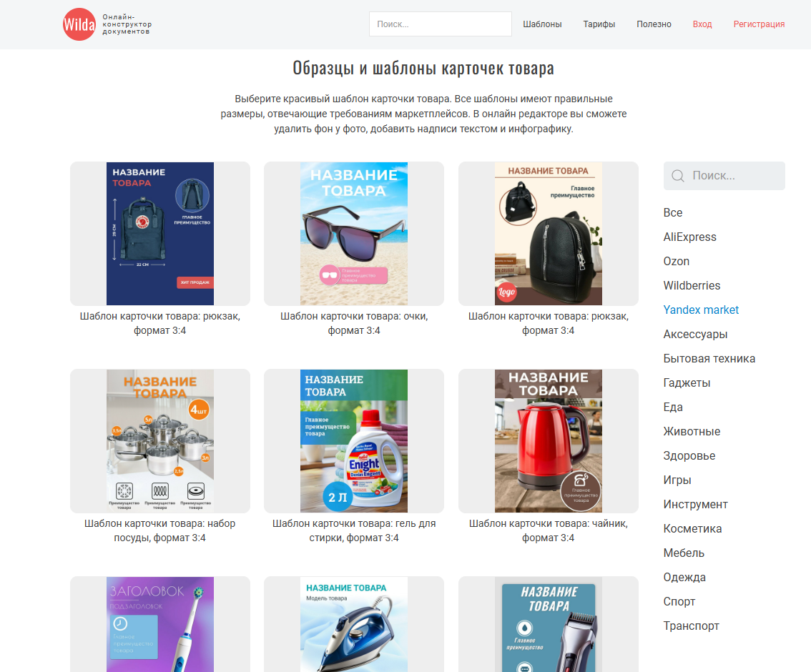Viewport: 811px width, 672px height.
Task: Open the black leather backpack template
Action: pos(549,234)
